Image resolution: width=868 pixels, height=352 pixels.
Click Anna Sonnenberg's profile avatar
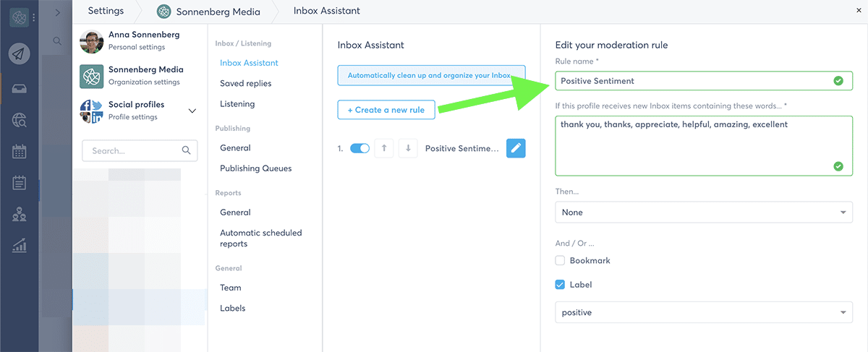[x=91, y=40]
